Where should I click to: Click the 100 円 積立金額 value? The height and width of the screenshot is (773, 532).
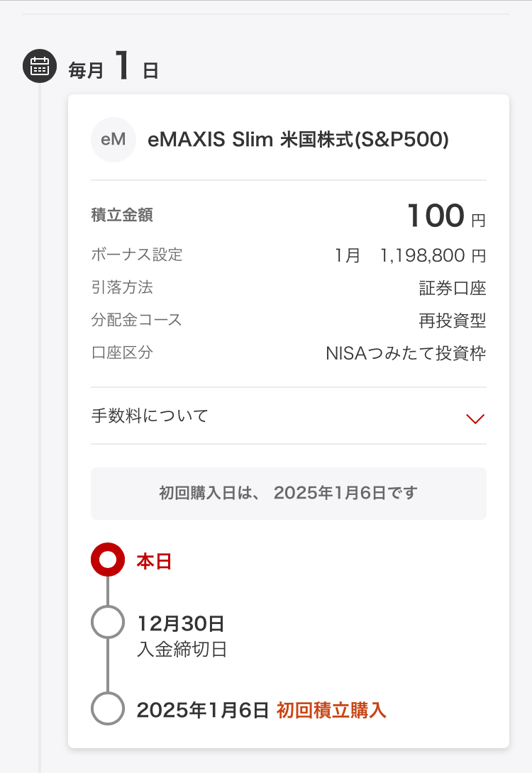446,216
